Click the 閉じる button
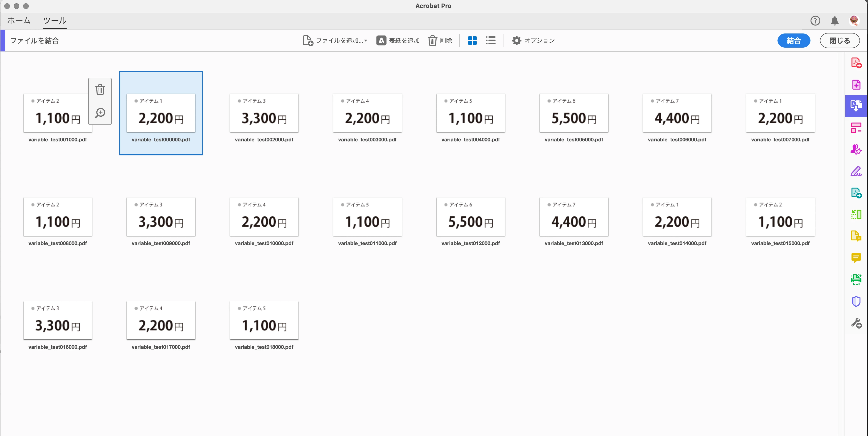The width and height of the screenshot is (868, 436). tap(839, 41)
